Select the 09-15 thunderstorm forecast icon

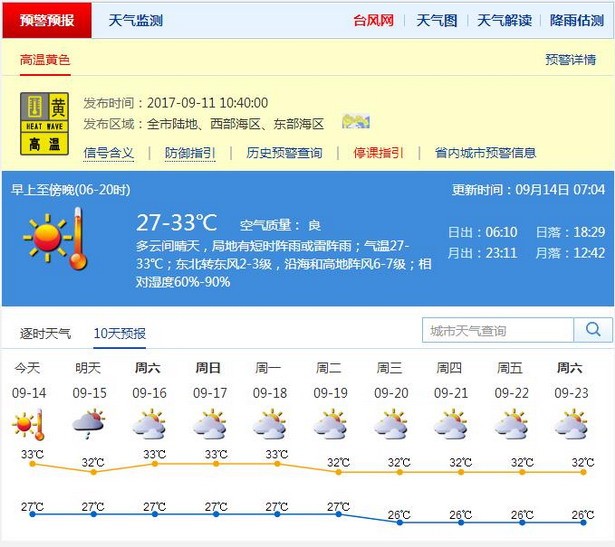pos(89,426)
